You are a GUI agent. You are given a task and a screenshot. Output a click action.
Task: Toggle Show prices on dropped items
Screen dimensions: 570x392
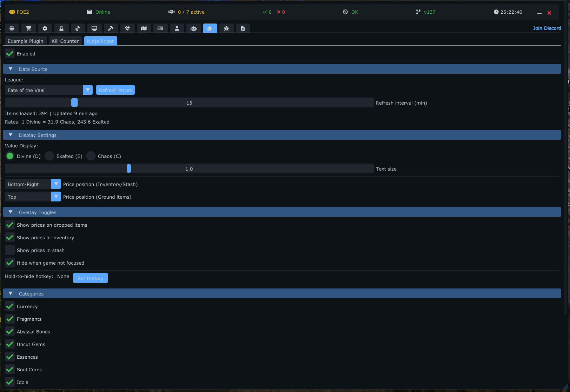(10, 225)
